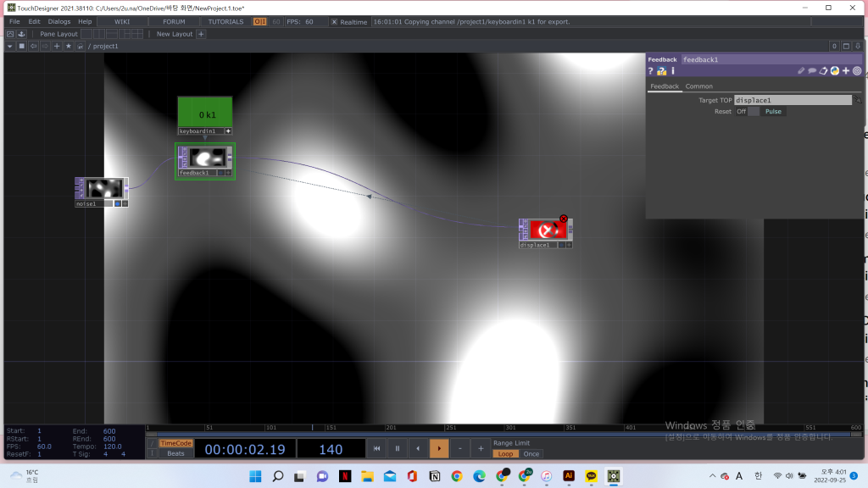Switch to the Feedback parameter tab
Screen dimensions: 868x488
click(x=665, y=86)
